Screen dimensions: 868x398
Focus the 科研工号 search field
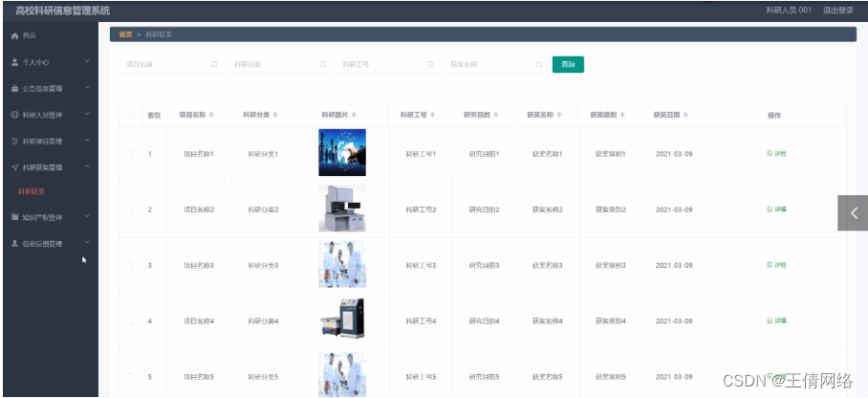[x=387, y=64]
